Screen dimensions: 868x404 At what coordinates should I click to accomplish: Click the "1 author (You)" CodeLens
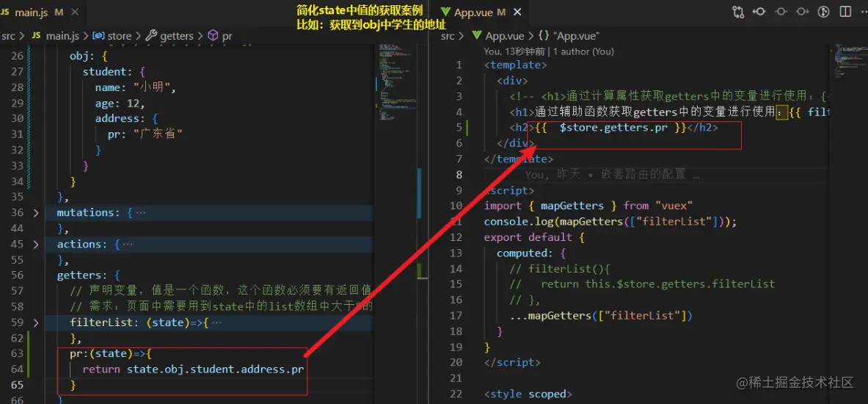click(x=583, y=51)
